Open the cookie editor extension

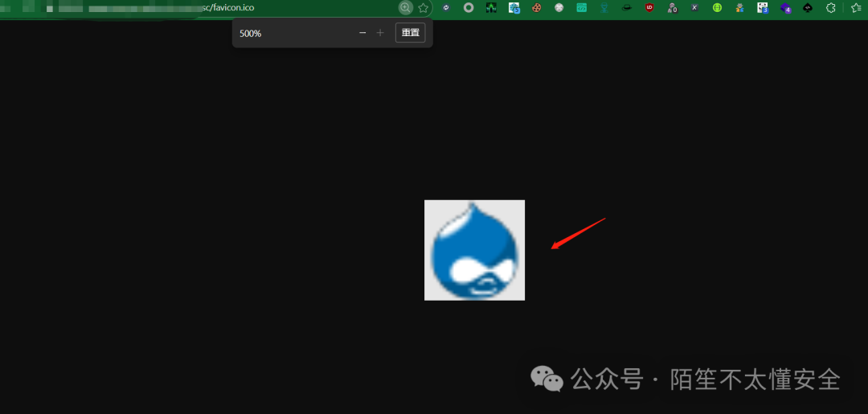pos(536,8)
